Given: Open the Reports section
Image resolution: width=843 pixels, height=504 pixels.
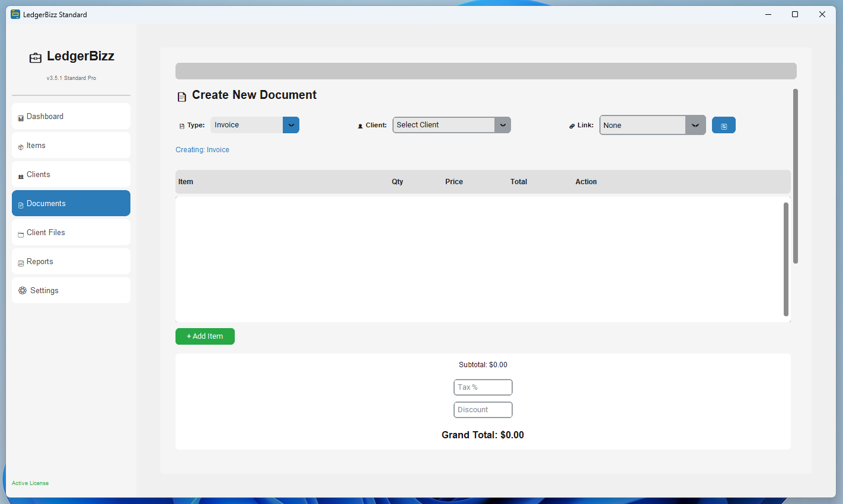Looking at the screenshot, I should [x=71, y=261].
